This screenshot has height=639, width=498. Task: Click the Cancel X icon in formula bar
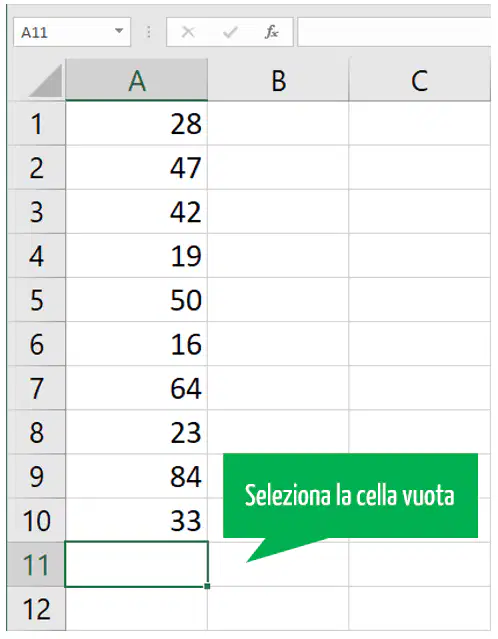click(x=188, y=32)
